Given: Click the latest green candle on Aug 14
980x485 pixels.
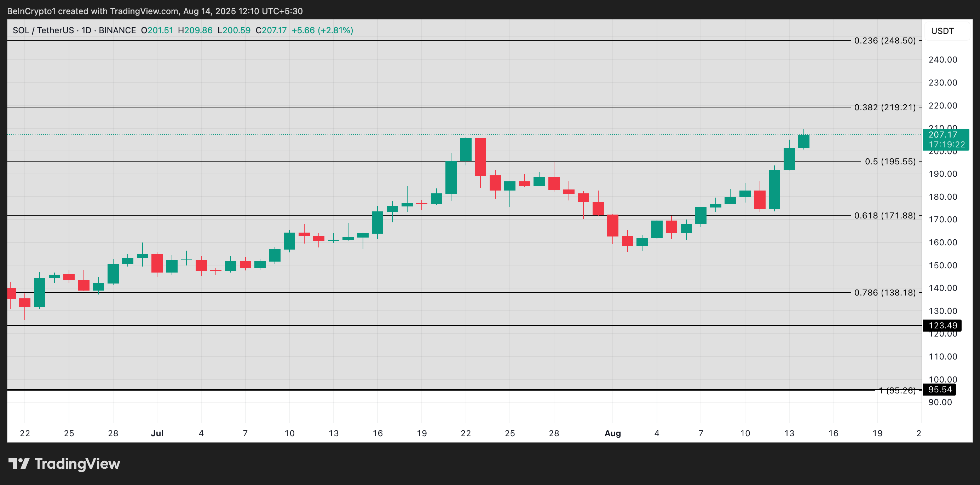Looking at the screenshot, I should tap(803, 141).
